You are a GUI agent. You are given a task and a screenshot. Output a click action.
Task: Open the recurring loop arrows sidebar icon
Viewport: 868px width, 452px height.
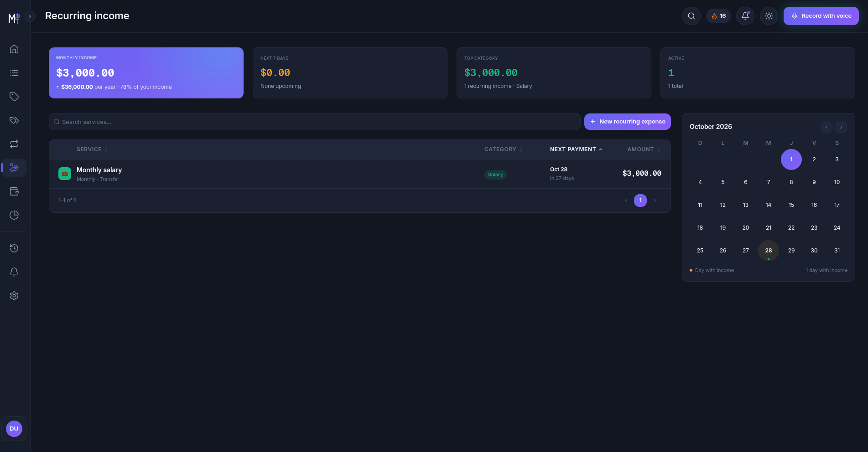(x=14, y=144)
